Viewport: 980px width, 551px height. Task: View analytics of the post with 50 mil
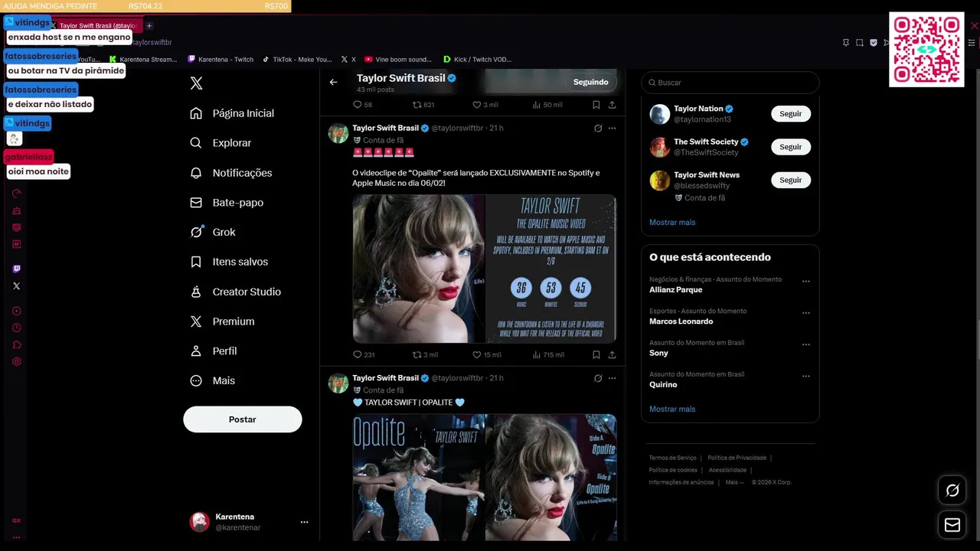547,105
